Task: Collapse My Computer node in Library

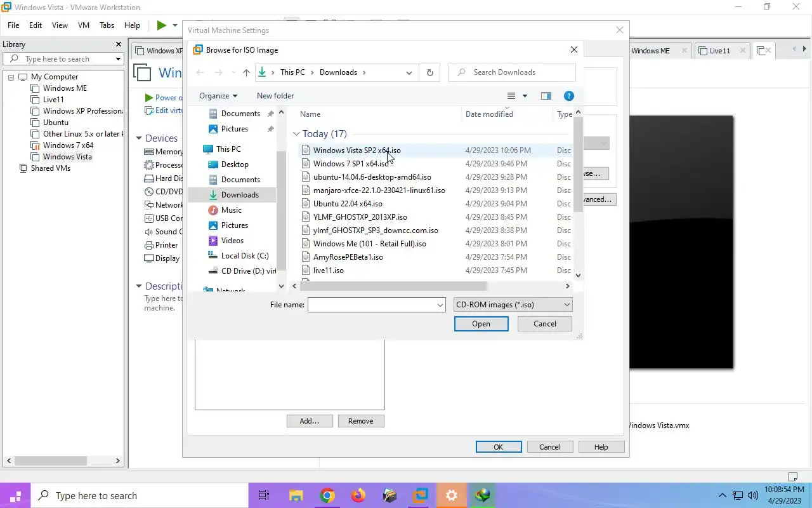Action: (x=11, y=77)
